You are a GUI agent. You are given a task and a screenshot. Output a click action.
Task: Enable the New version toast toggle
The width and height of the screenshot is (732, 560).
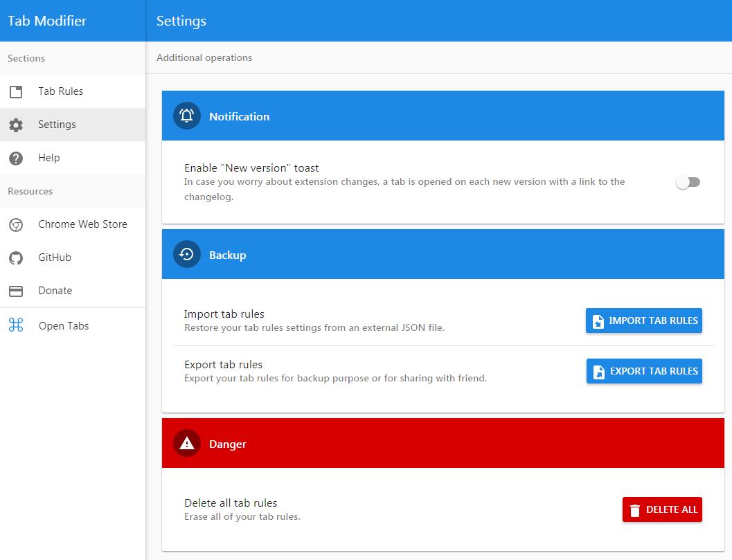point(688,181)
